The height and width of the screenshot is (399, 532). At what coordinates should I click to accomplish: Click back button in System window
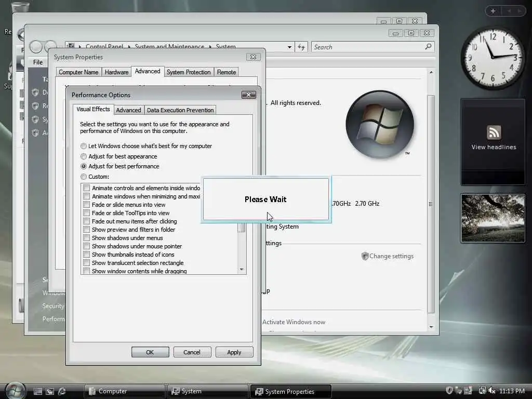tap(36, 46)
